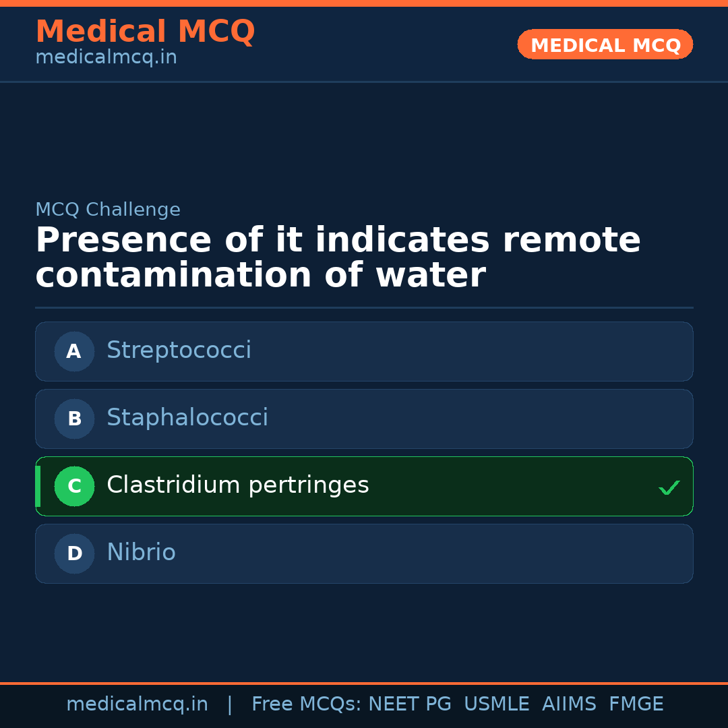Click the green C circle icon

point(74,486)
